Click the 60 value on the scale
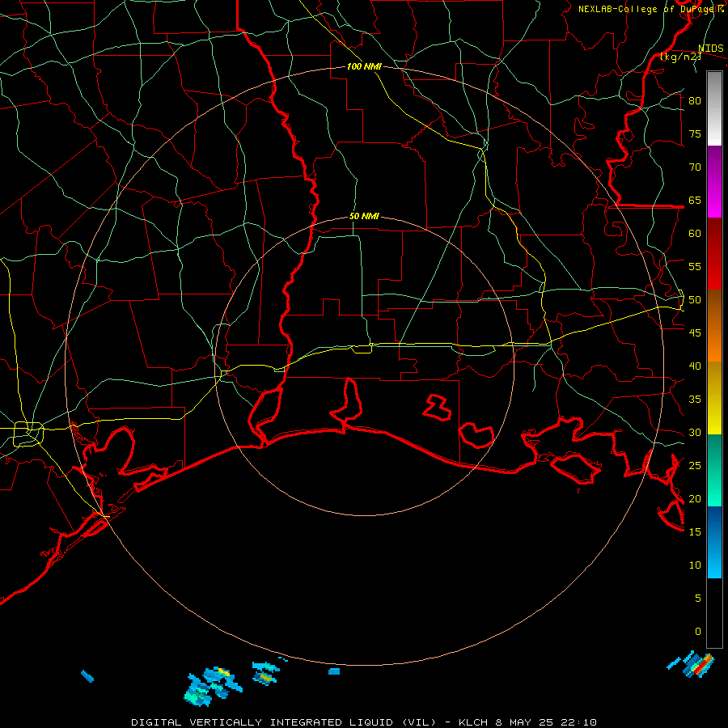 click(695, 234)
